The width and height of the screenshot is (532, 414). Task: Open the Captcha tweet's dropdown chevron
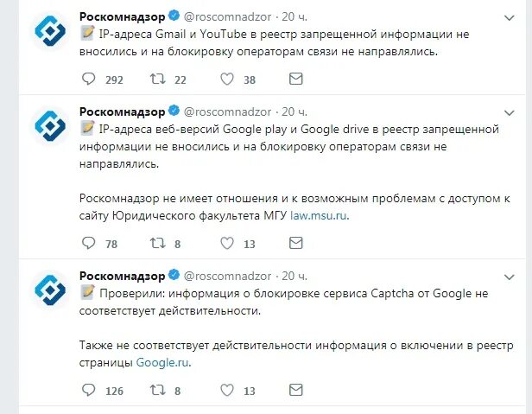coord(510,277)
